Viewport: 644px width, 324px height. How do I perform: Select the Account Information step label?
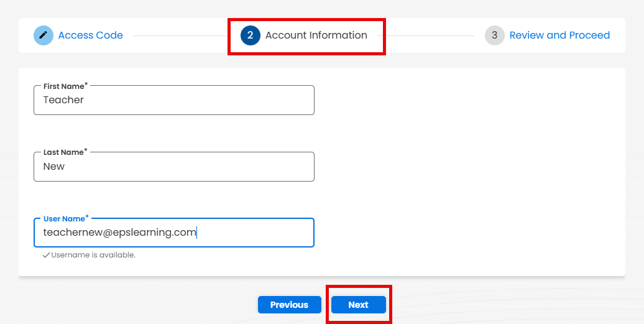point(316,35)
